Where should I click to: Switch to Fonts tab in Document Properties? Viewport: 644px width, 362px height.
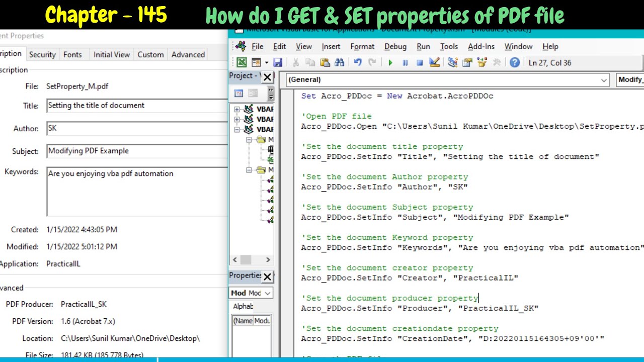coord(72,54)
